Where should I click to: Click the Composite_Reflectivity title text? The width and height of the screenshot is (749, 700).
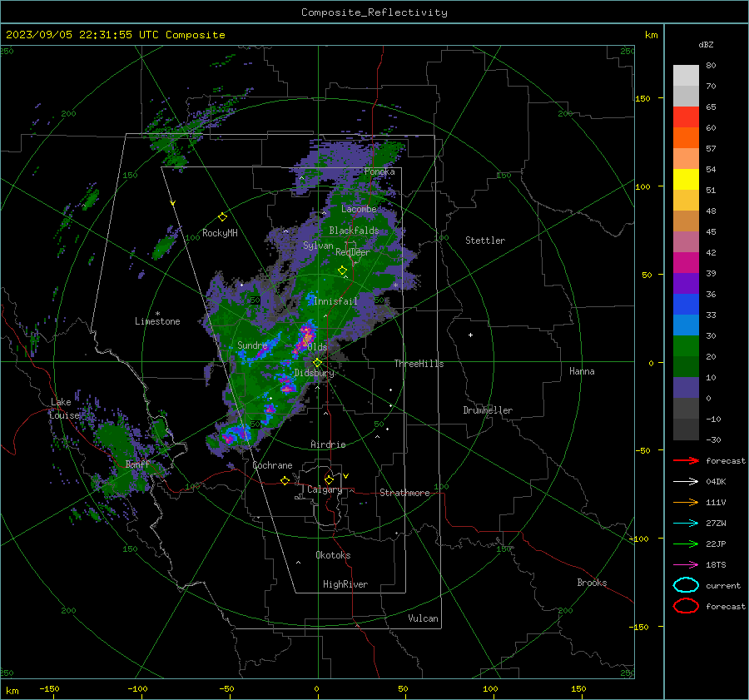[374, 12]
